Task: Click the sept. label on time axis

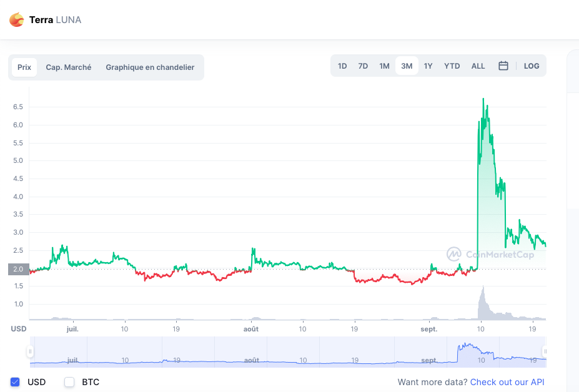Action: tap(428, 329)
